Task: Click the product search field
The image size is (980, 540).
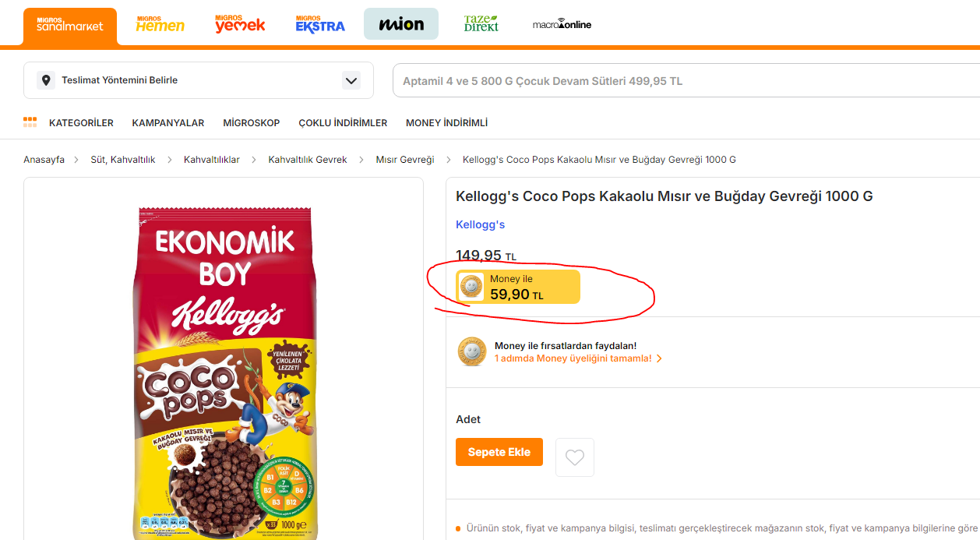Action: [686, 81]
